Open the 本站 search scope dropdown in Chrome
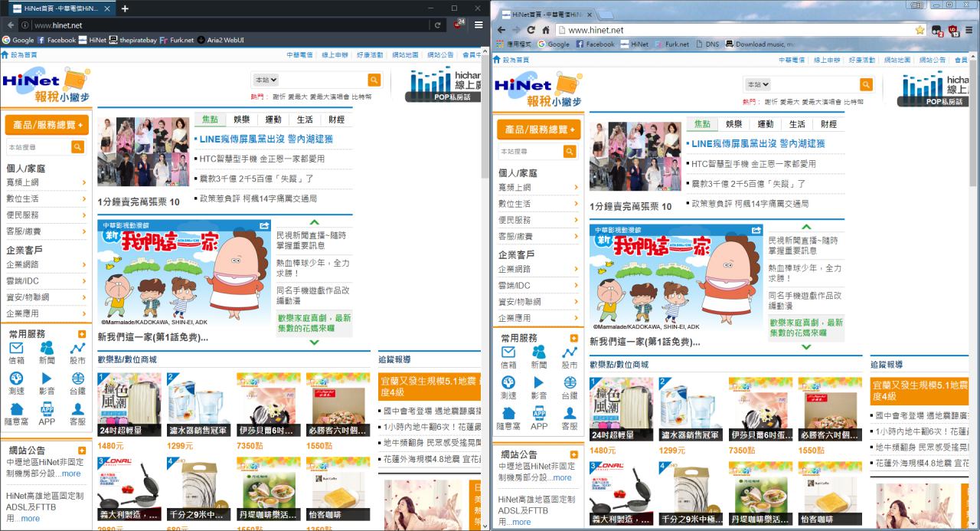This screenshot has height=531, width=980. pyautogui.click(x=758, y=84)
